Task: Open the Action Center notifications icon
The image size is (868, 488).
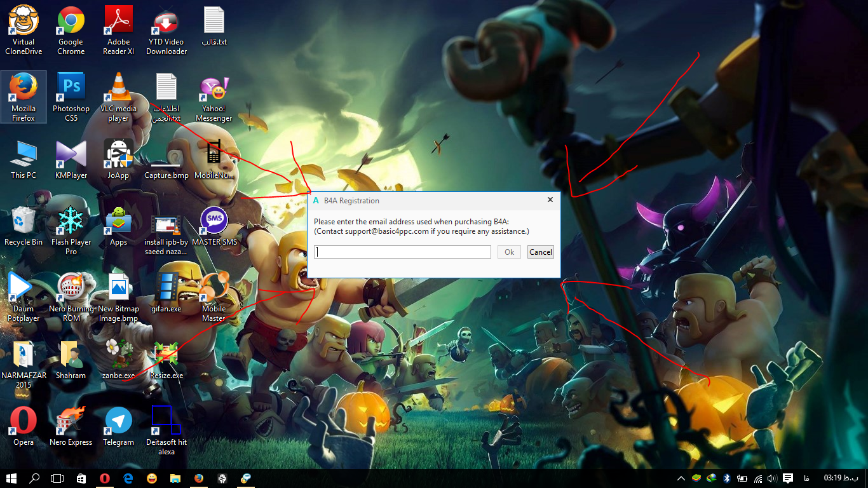Action: [x=788, y=478]
